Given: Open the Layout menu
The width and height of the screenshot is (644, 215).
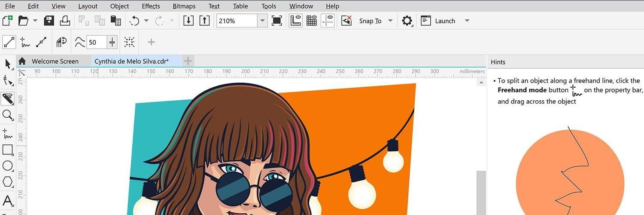Looking at the screenshot, I should pyautogui.click(x=88, y=6).
